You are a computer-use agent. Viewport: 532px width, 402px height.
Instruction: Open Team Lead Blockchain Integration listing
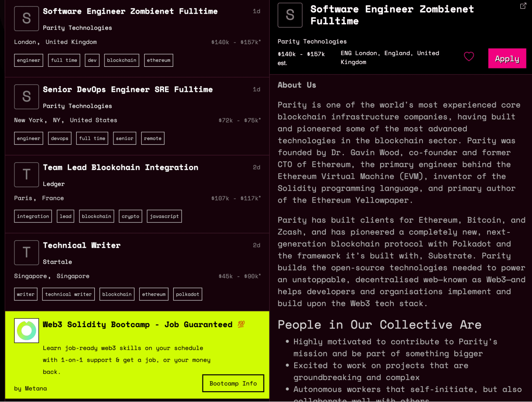[x=121, y=167]
